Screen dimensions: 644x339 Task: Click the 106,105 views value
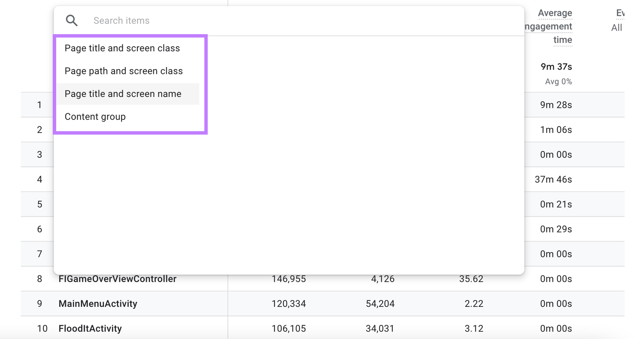(x=289, y=329)
